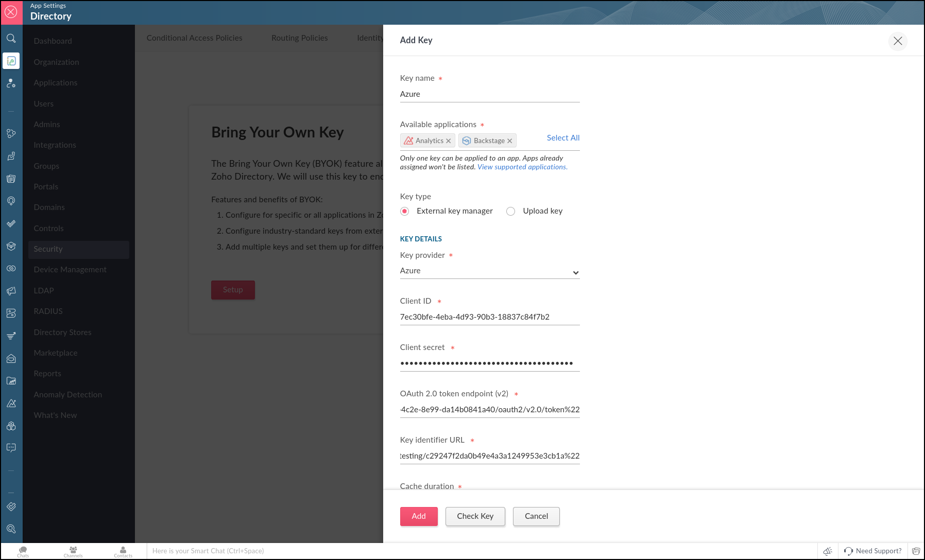Open Dashboard in the settings menu
This screenshot has width=925, height=560.
[53, 41]
